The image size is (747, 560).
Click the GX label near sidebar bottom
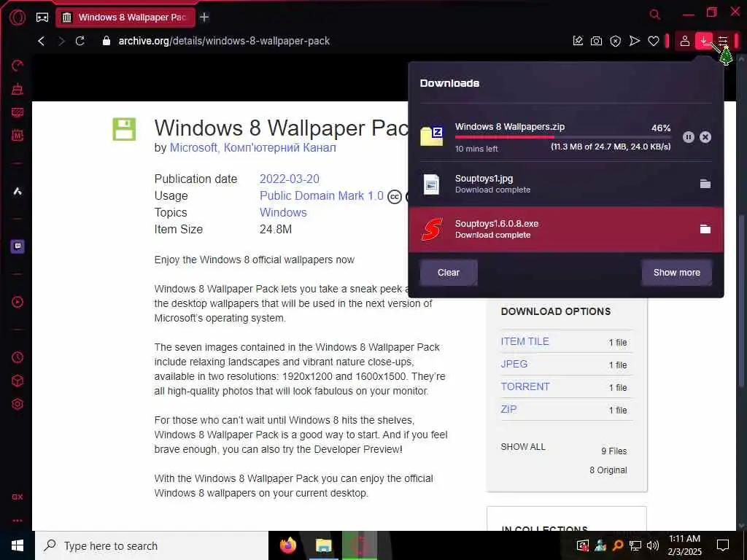(x=18, y=497)
